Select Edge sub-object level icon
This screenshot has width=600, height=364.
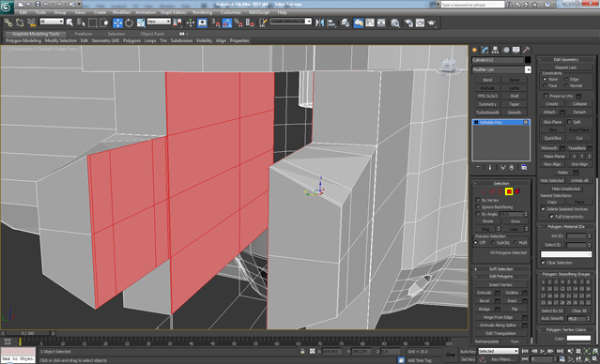[492, 191]
